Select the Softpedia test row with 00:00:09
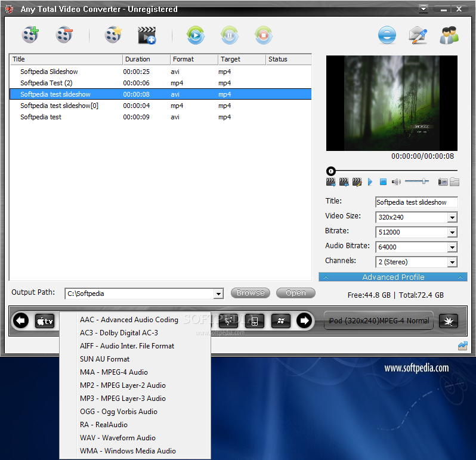The image size is (476, 460). point(160,117)
